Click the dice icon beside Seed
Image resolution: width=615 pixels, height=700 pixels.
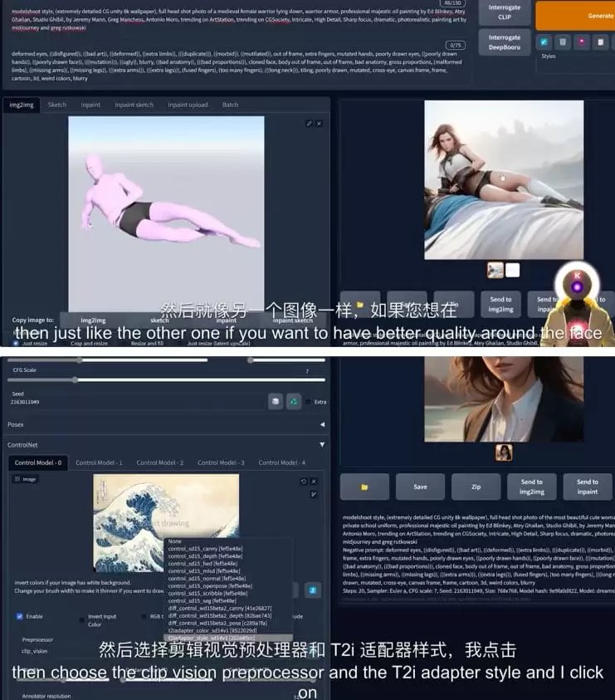click(x=276, y=401)
